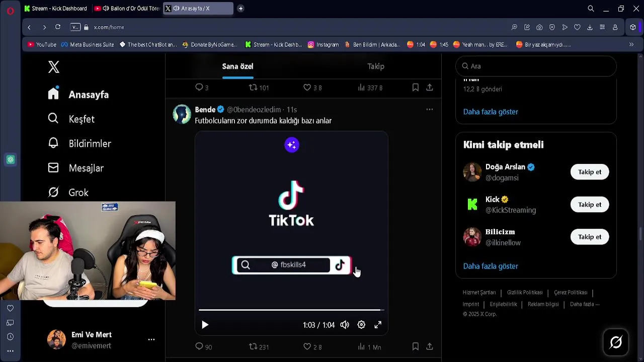
Task: Open browser easy setup menu icon
Action: (602, 27)
